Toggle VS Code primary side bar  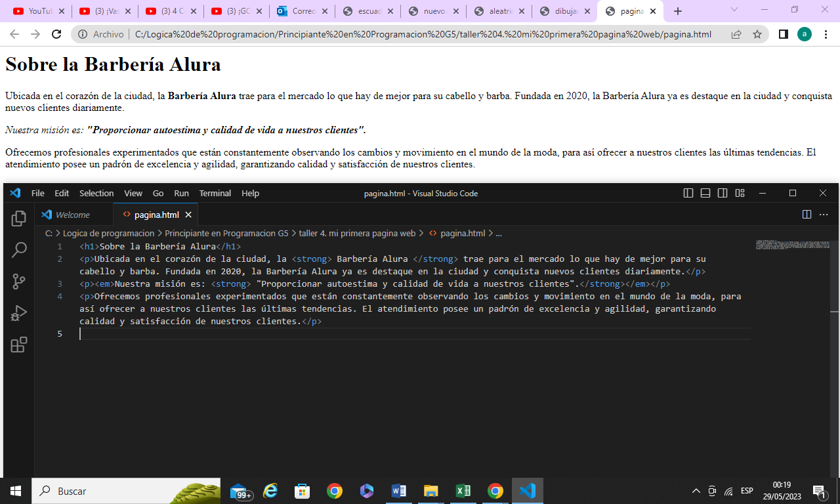[688, 193]
